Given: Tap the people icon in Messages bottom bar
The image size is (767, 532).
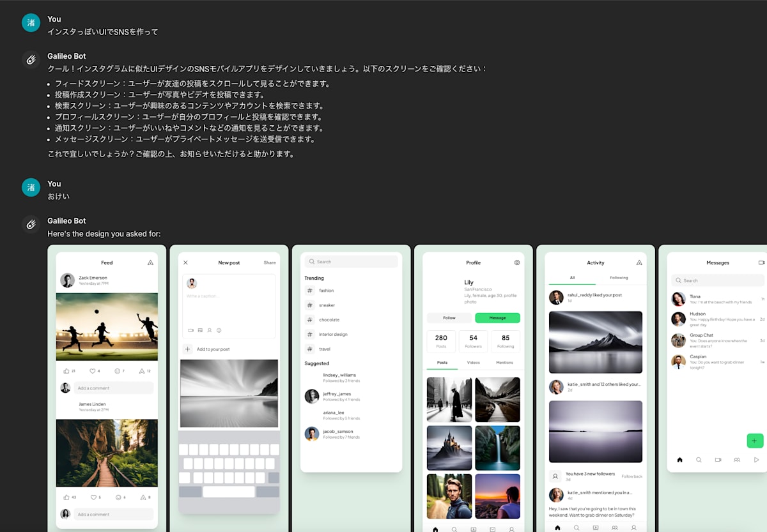Looking at the screenshot, I should 737,459.
